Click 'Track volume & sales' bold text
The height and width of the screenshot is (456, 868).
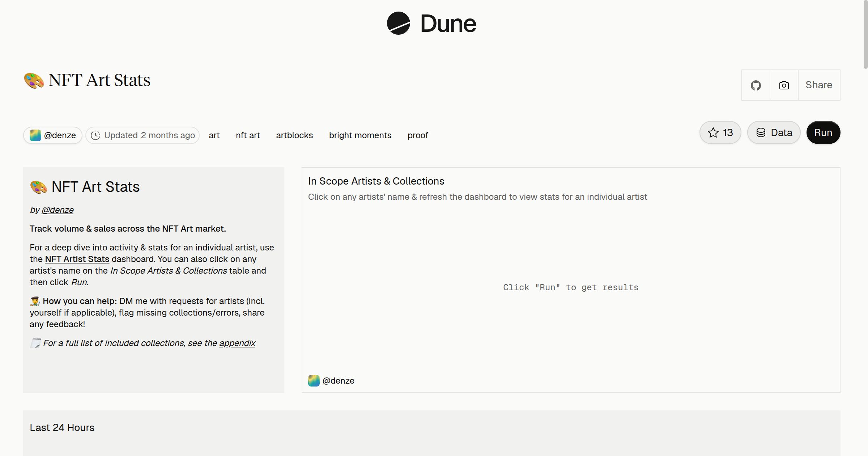pos(128,229)
